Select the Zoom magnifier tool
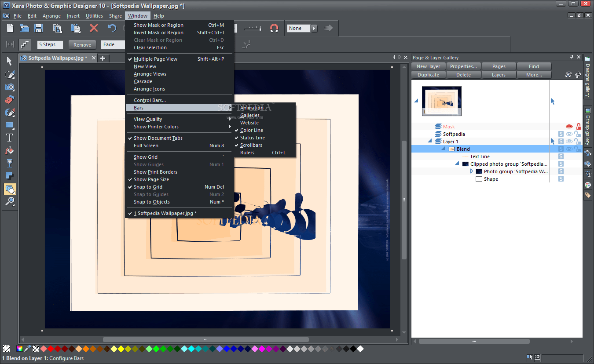Viewport: 594px width, 364px height. [9, 202]
